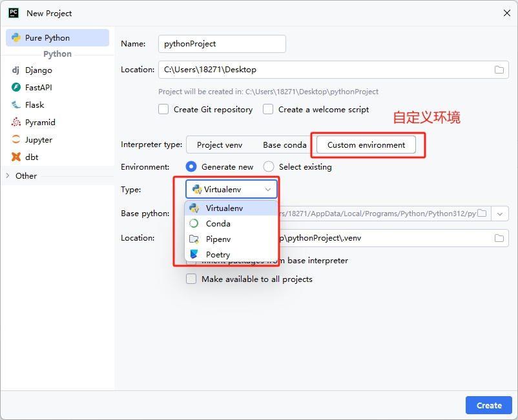
Task: Click the project Name input field
Action: click(222, 44)
